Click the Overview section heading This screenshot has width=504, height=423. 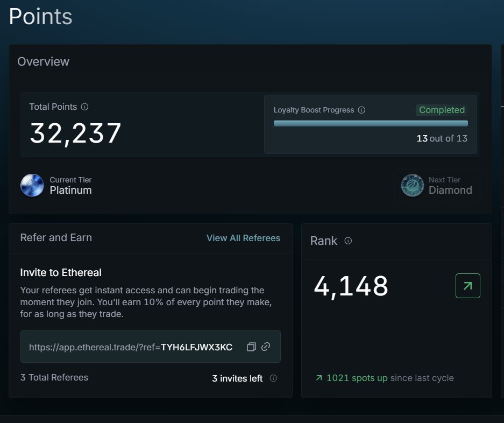[x=44, y=61]
